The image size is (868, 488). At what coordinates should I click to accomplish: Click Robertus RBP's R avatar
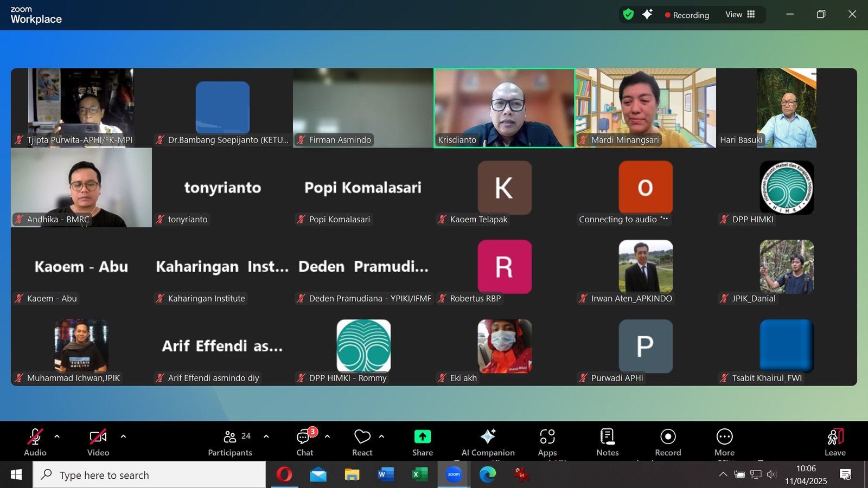pyautogui.click(x=505, y=267)
